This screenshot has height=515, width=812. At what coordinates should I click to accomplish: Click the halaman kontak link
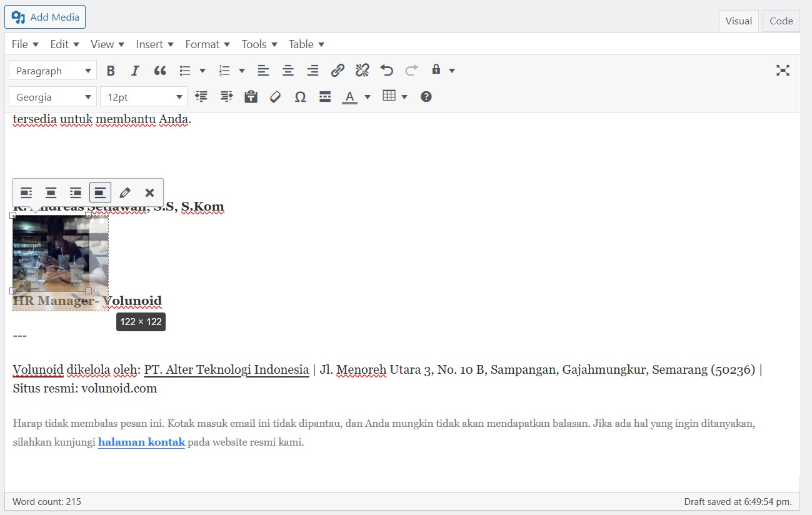click(x=141, y=442)
